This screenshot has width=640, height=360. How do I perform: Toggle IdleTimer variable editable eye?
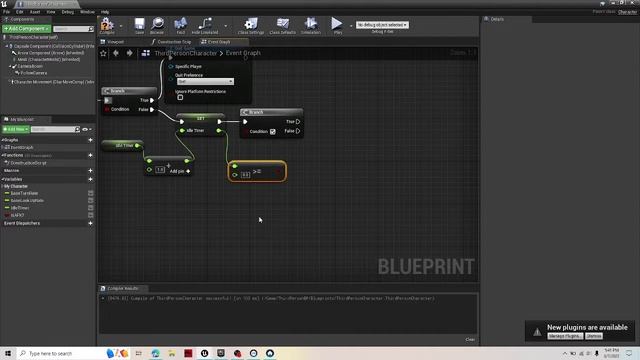click(x=91, y=208)
